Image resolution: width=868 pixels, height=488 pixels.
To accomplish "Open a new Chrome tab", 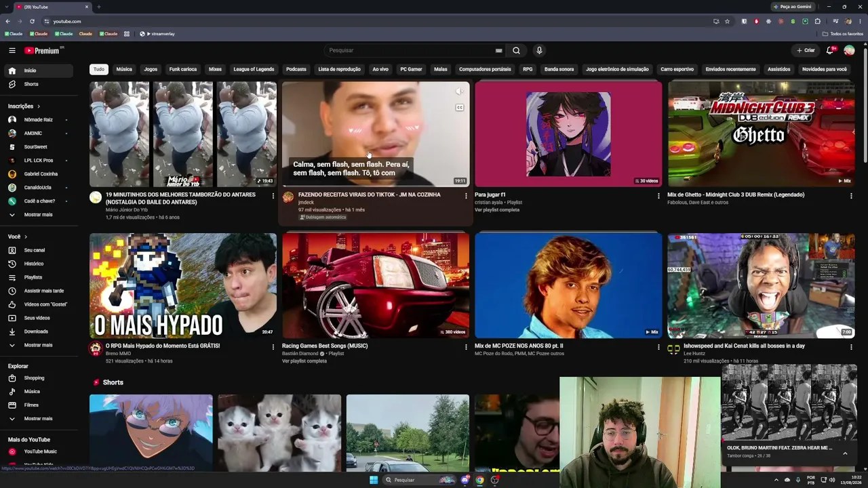I will point(99,7).
